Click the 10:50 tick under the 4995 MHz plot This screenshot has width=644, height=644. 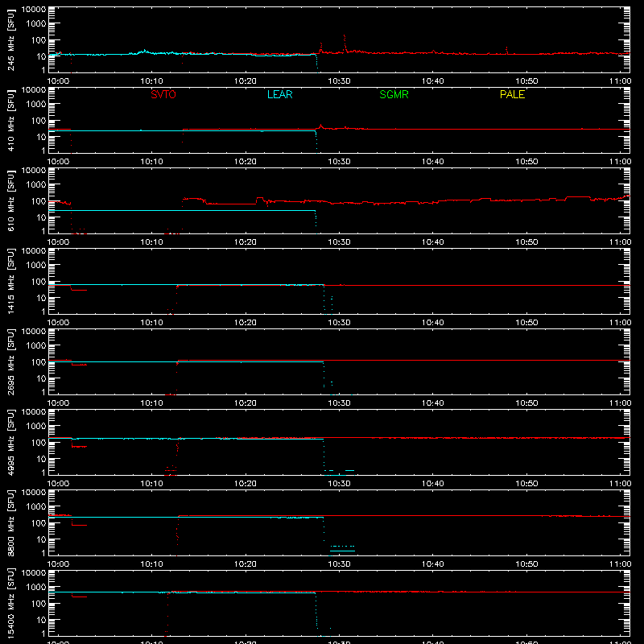(x=526, y=484)
